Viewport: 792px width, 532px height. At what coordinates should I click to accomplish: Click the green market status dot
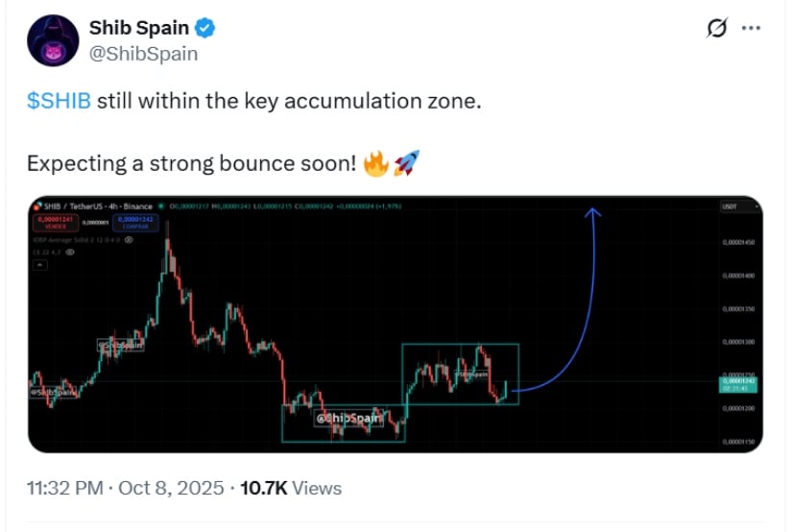pyautogui.click(x=160, y=206)
